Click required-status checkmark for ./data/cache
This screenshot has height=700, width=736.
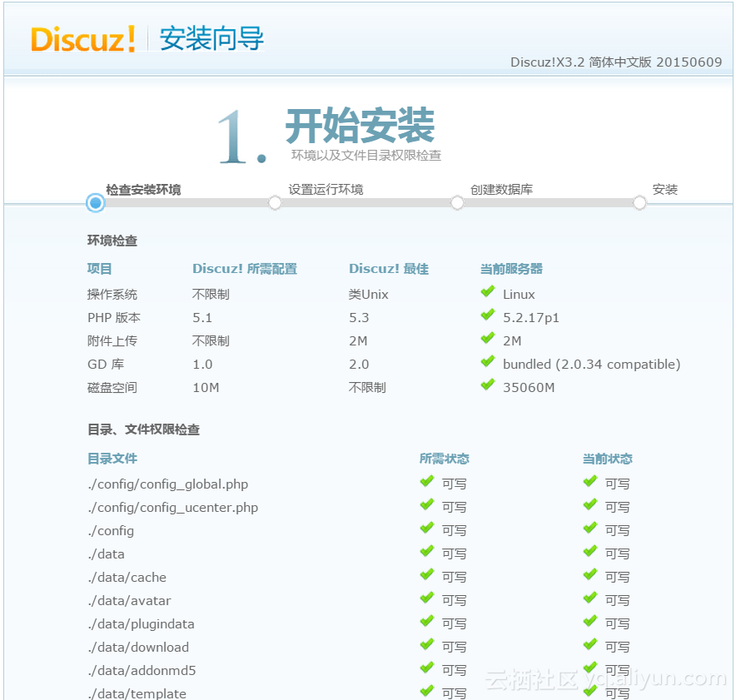pos(426,574)
